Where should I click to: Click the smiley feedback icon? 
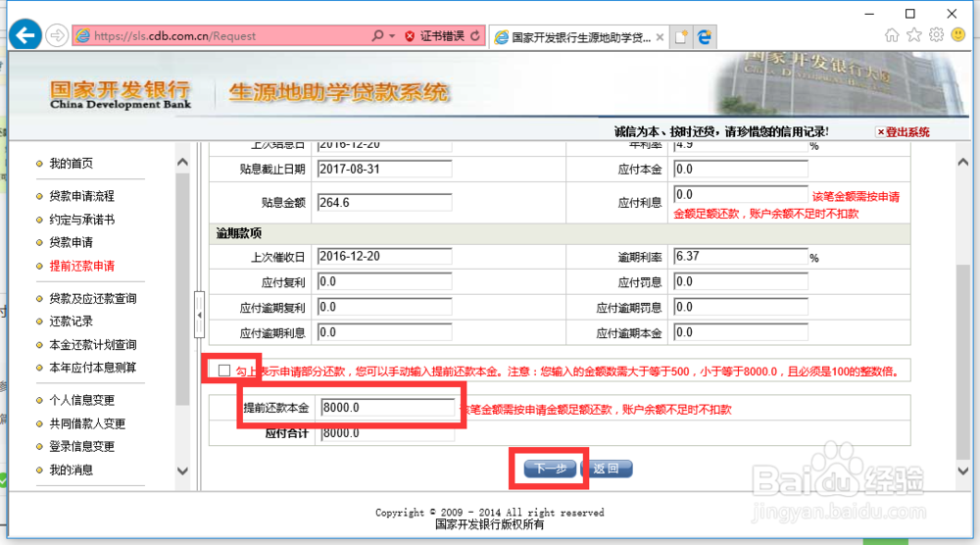coord(958,35)
